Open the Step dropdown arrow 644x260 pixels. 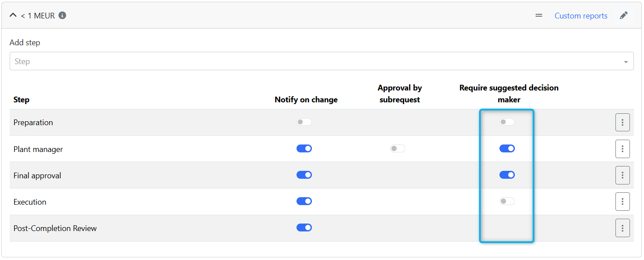[x=626, y=62]
